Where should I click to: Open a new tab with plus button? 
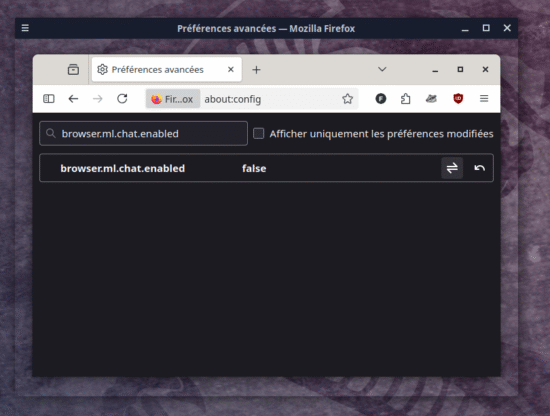tap(256, 70)
